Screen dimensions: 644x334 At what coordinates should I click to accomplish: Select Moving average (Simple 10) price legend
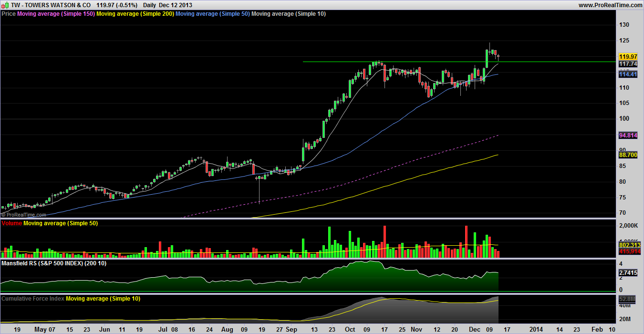[x=289, y=14]
